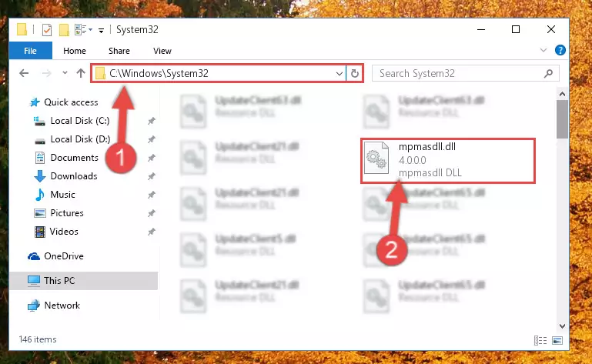The width and height of the screenshot is (592, 364).
Task: Go back with the left arrow
Action: (x=24, y=73)
